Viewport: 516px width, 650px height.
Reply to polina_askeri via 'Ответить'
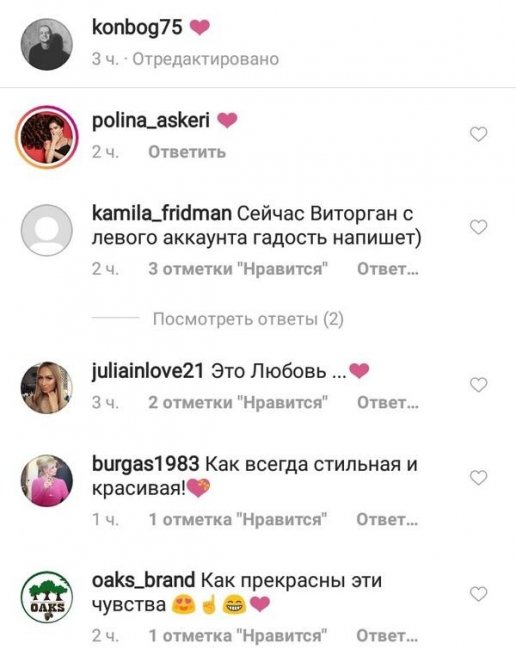187,152
